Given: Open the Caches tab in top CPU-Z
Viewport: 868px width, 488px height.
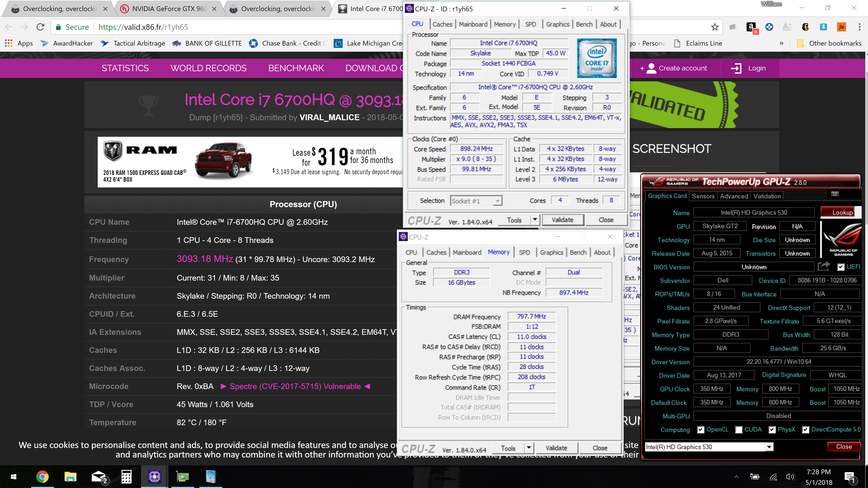Looking at the screenshot, I should tap(442, 24).
